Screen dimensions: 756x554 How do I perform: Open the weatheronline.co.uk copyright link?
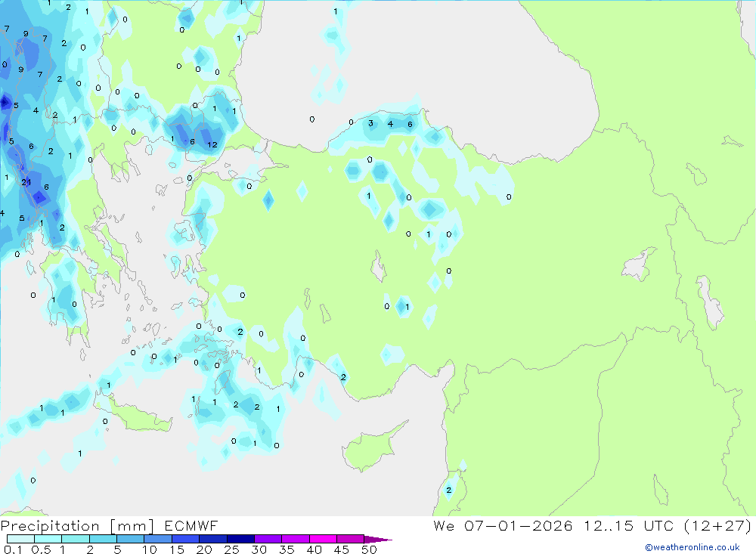[x=692, y=547]
